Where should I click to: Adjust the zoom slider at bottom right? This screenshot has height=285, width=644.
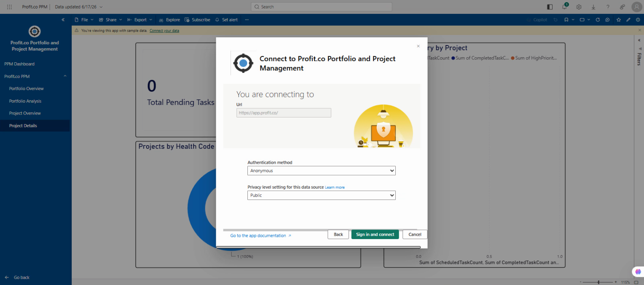598,282
